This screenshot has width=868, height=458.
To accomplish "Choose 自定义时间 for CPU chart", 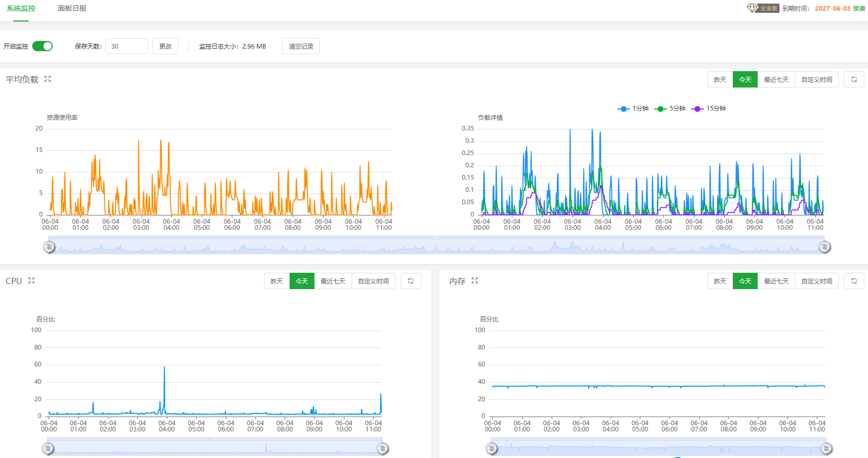I will [374, 281].
